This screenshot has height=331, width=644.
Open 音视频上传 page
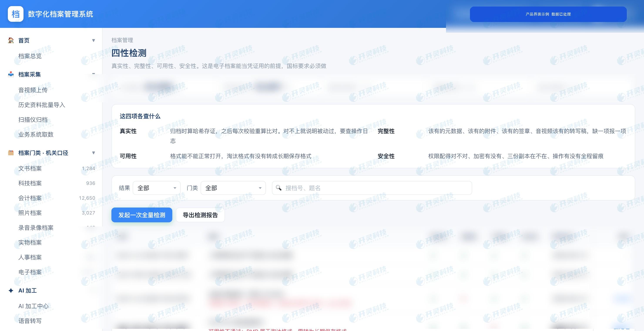33,90
